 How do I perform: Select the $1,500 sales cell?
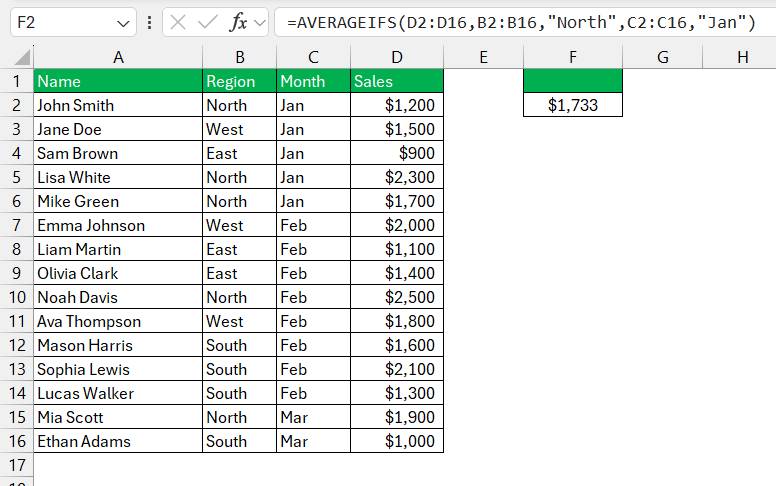[397, 129]
